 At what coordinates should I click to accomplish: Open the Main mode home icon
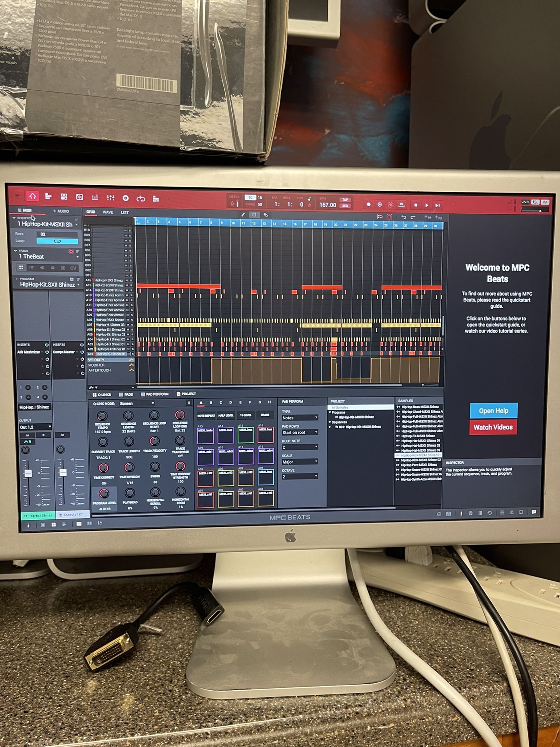(x=33, y=196)
